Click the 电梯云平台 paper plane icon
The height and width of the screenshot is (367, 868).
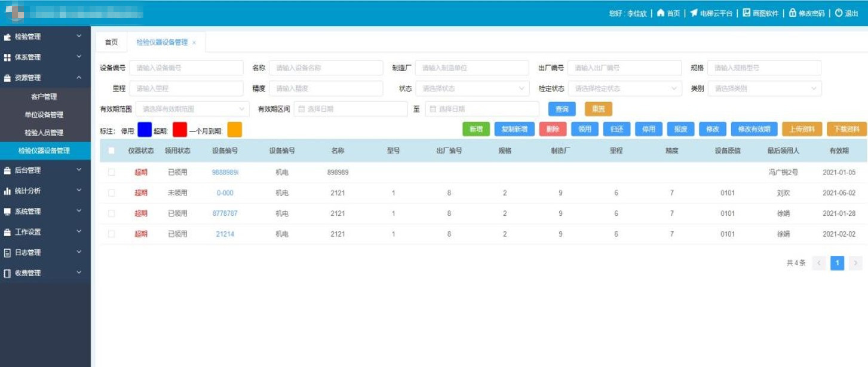pyautogui.click(x=694, y=13)
